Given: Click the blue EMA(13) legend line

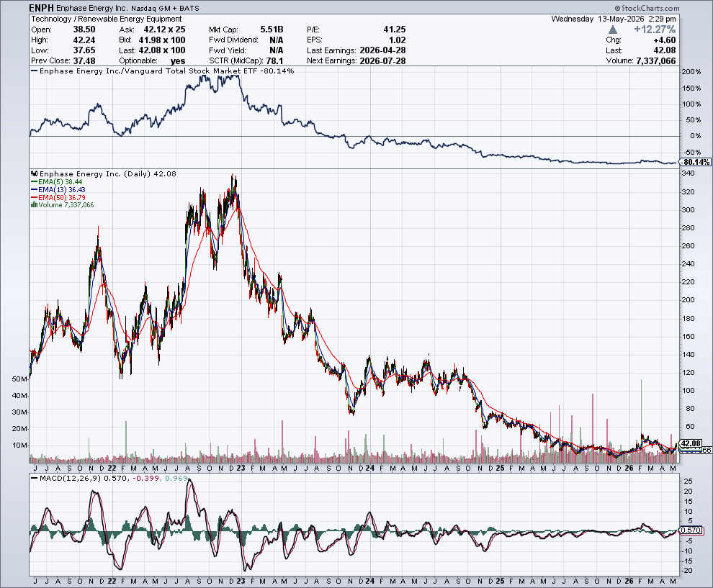Looking at the screenshot, I should pyautogui.click(x=34, y=189).
